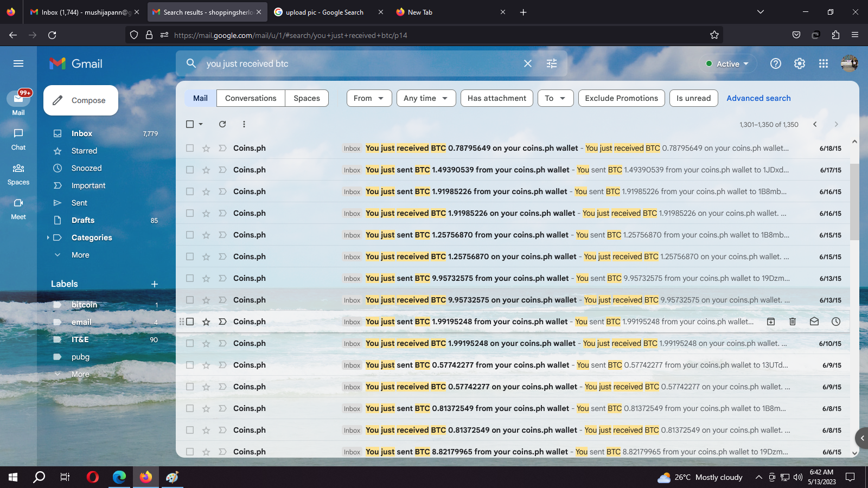Screen dimensions: 868x488
Task: Switch to upload pic Google Search tab
Action: point(329,12)
